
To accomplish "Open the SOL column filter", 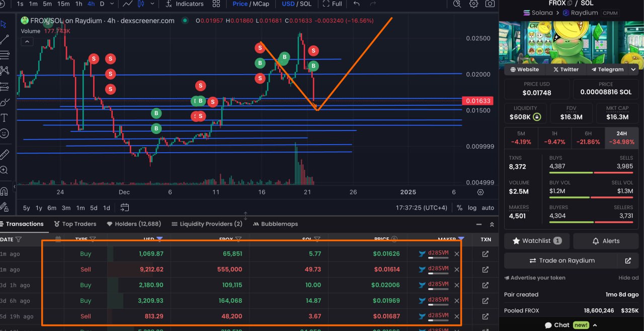I will pyautogui.click(x=317, y=239).
